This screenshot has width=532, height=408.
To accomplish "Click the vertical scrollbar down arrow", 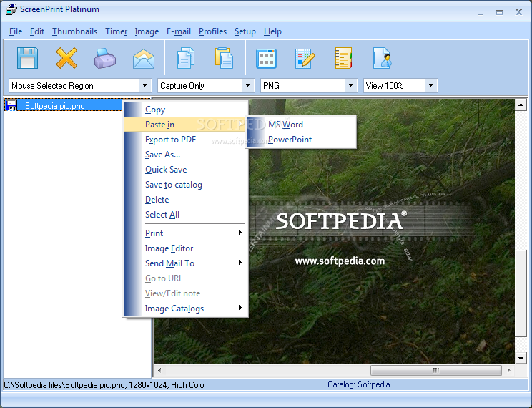I will point(521,358).
